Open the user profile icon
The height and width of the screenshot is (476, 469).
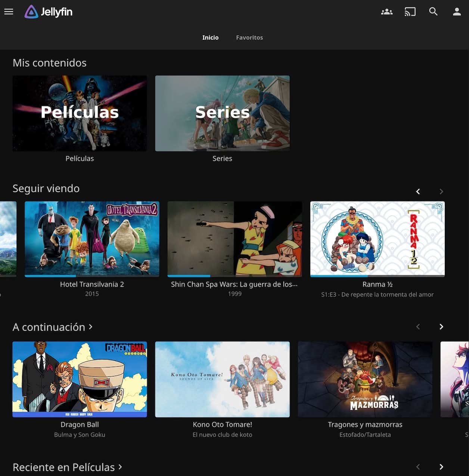coord(457,12)
